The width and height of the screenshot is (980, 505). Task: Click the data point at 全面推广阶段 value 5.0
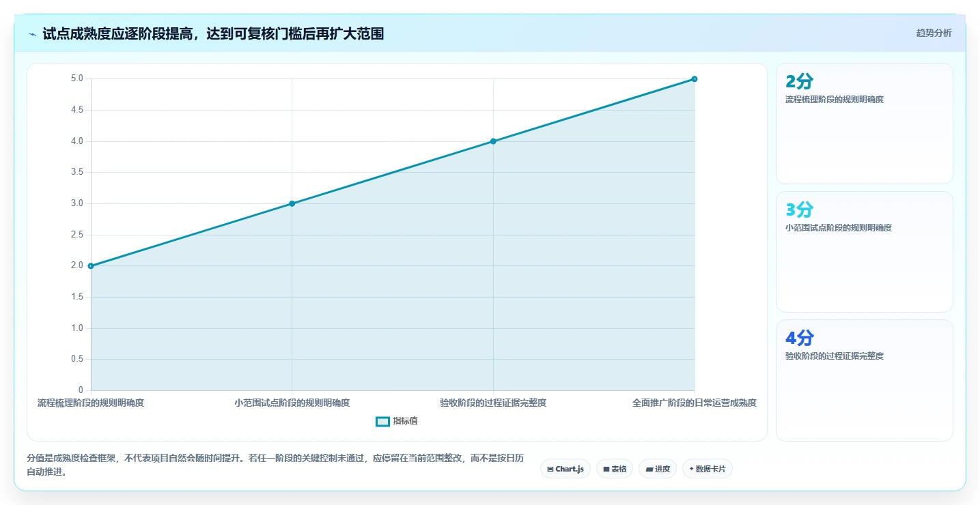tap(695, 78)
